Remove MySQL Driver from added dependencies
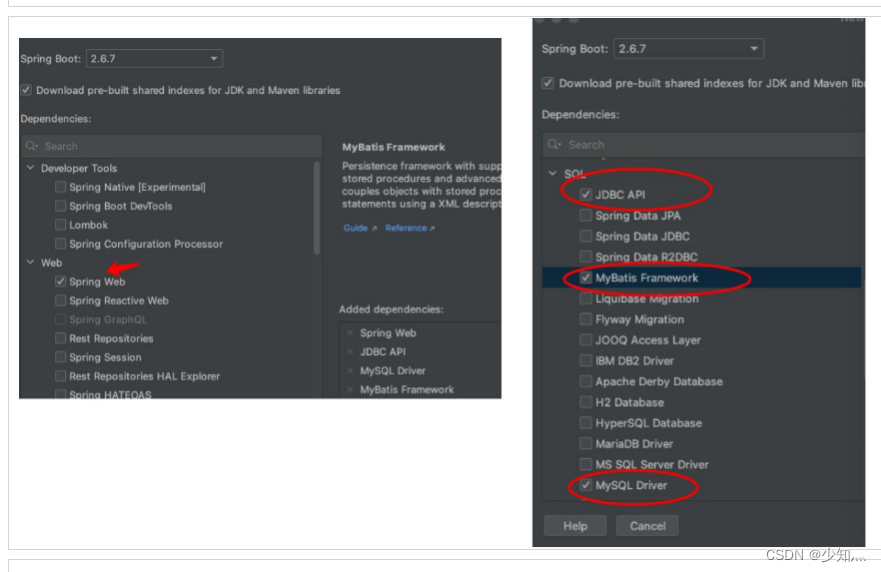The image size is (881, 572). pos(350,371)
